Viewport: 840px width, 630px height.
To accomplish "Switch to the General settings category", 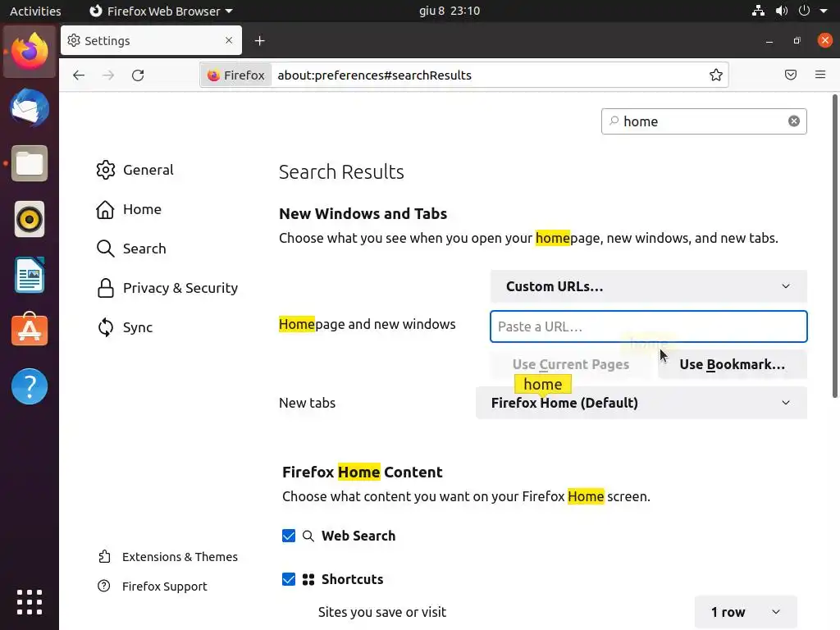I will 148,170.
